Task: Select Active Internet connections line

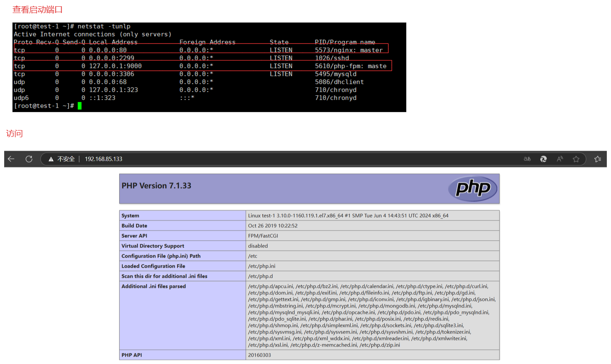Action: [x=92, y=34]
